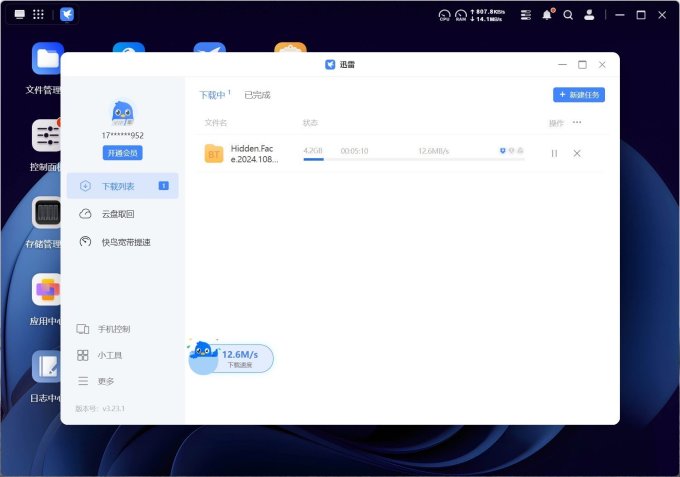This screenshot has width=680, height=477.
Task: Click the speedometer acceleration icon
Action: 85,242
